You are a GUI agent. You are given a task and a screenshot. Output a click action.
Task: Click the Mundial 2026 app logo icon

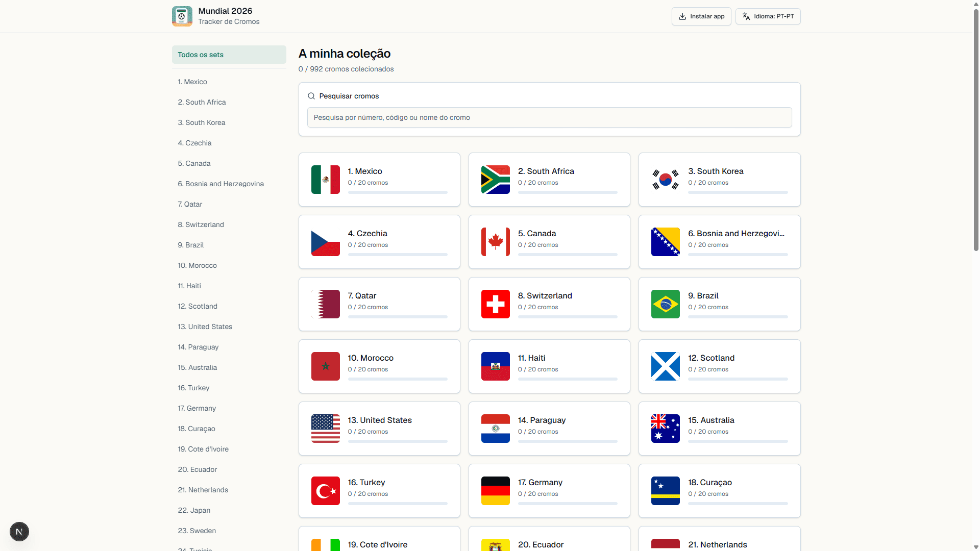[182, 16]
